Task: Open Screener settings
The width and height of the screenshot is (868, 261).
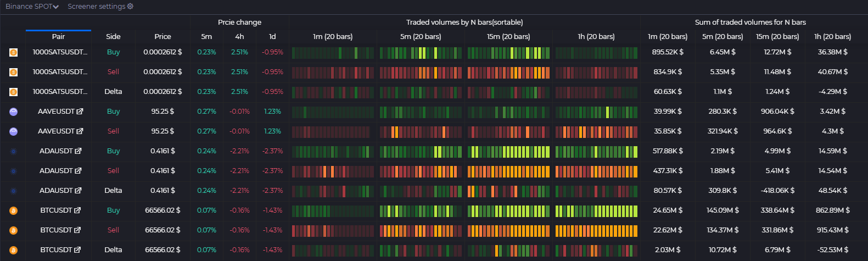Action: pos(100,7)
